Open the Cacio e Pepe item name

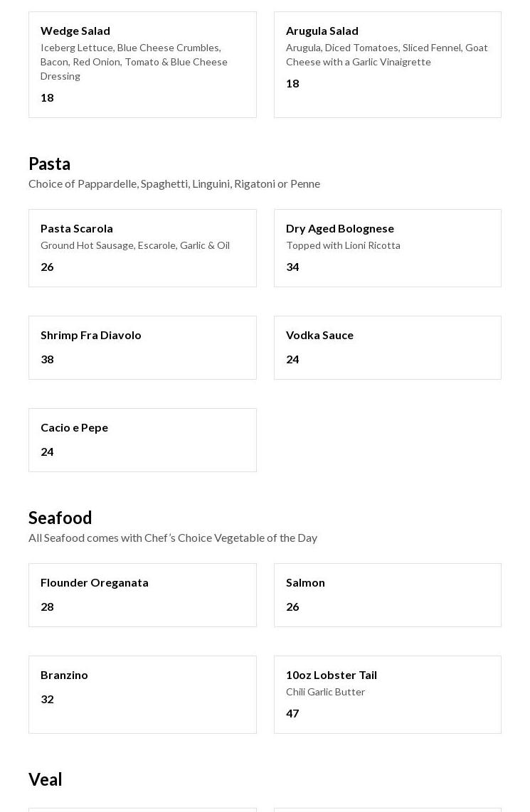(x=74, y=427)
